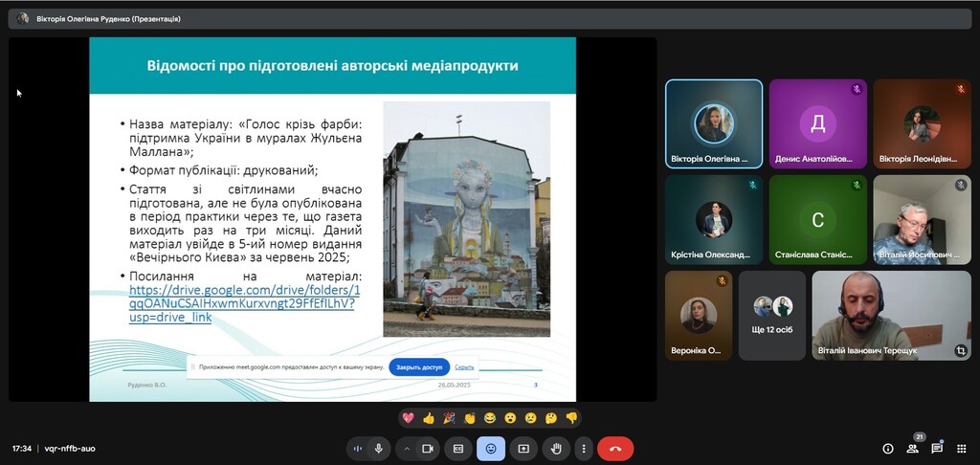This screenshot has height=465, width=980.
Task: Raise your hand
Action: [x=556, y=448]
